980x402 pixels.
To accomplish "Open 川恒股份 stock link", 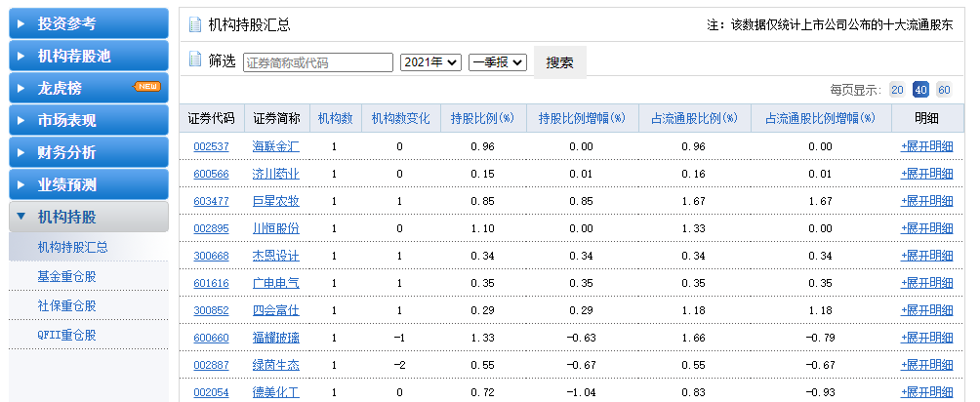I will (275, 229).
